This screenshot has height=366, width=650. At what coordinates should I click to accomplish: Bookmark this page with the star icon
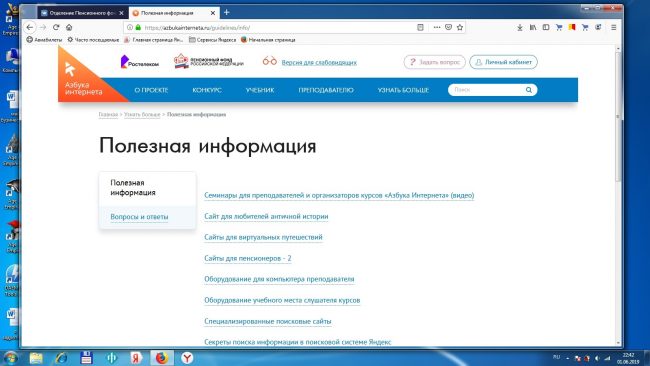tap(460, 27)
